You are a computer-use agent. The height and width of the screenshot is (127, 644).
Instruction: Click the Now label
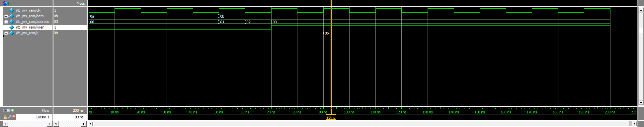[45, 110]
